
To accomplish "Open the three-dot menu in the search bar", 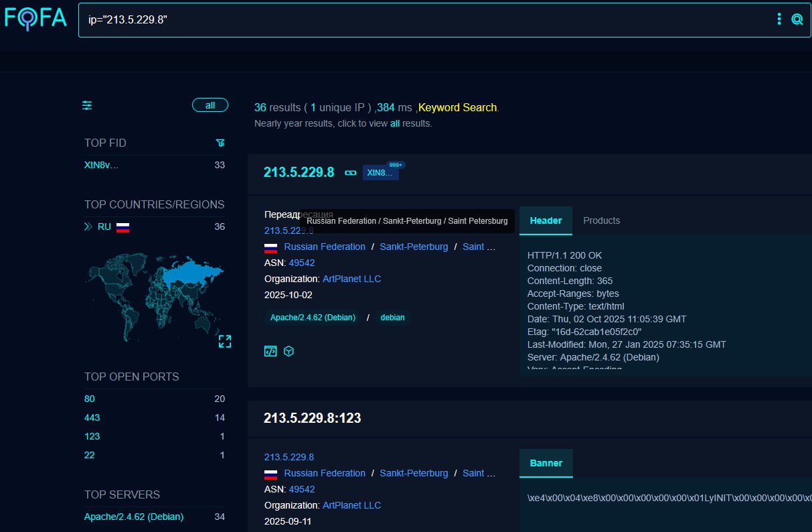I will (x=779, y=19).
